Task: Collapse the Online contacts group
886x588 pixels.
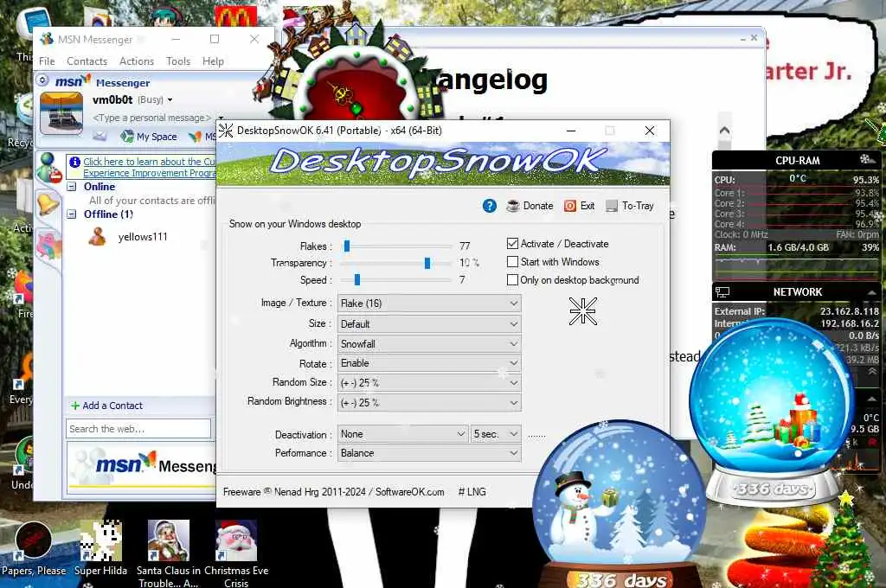Action: coord(72,187)
